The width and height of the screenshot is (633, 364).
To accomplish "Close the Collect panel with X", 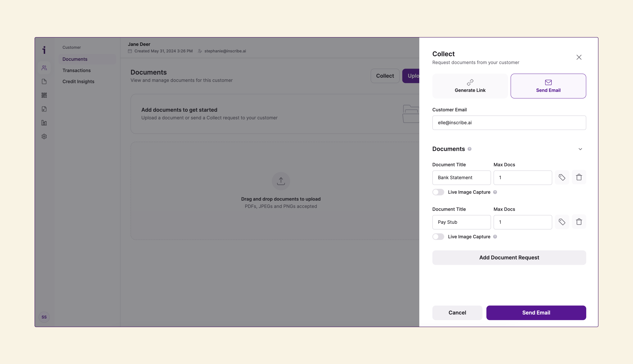I will pos(579,57).
